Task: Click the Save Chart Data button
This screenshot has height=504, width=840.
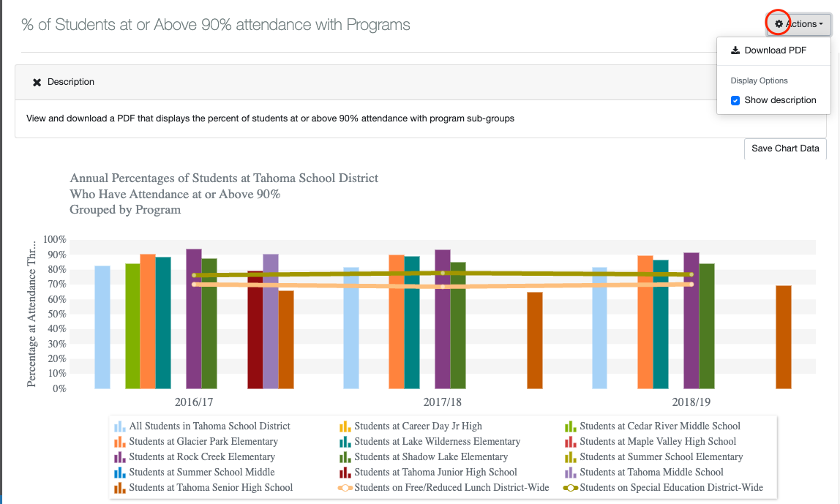Action: [x=784, y=148]
